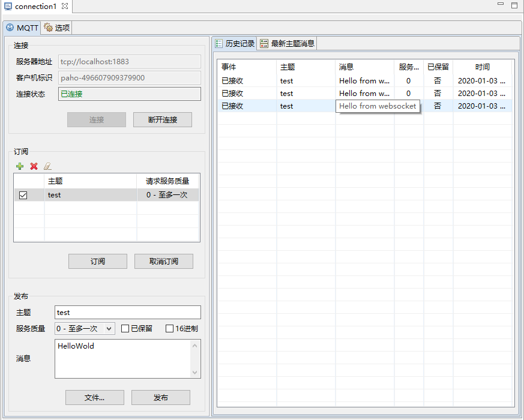524x420 pixels.
Task: Open the 服务质量 QoS dropdown
Action: [109, 329]
